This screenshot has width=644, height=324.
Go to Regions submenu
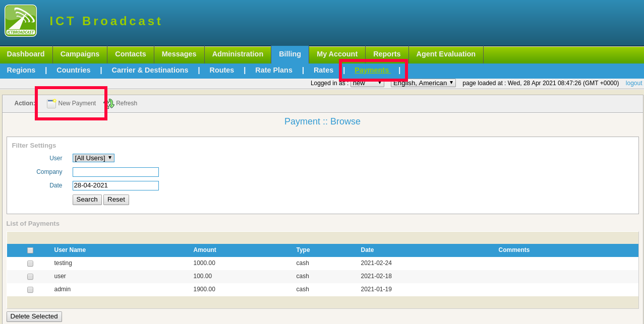[21, 70]
